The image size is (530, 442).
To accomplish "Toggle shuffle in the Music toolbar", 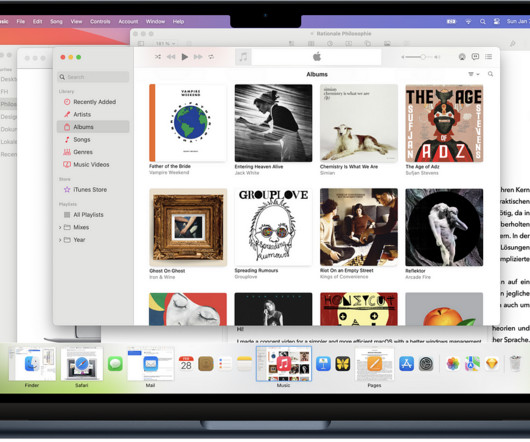I will pyautogui.click(x=158, y=57).
